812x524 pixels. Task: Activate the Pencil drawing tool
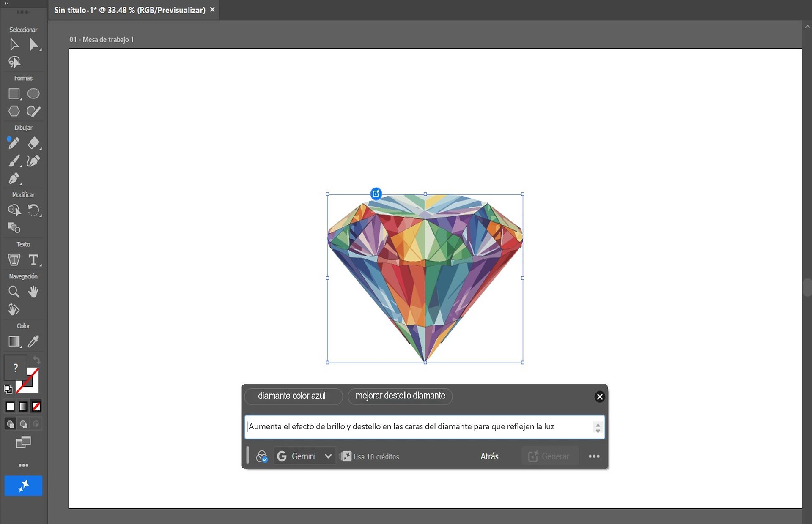[14, 143]
